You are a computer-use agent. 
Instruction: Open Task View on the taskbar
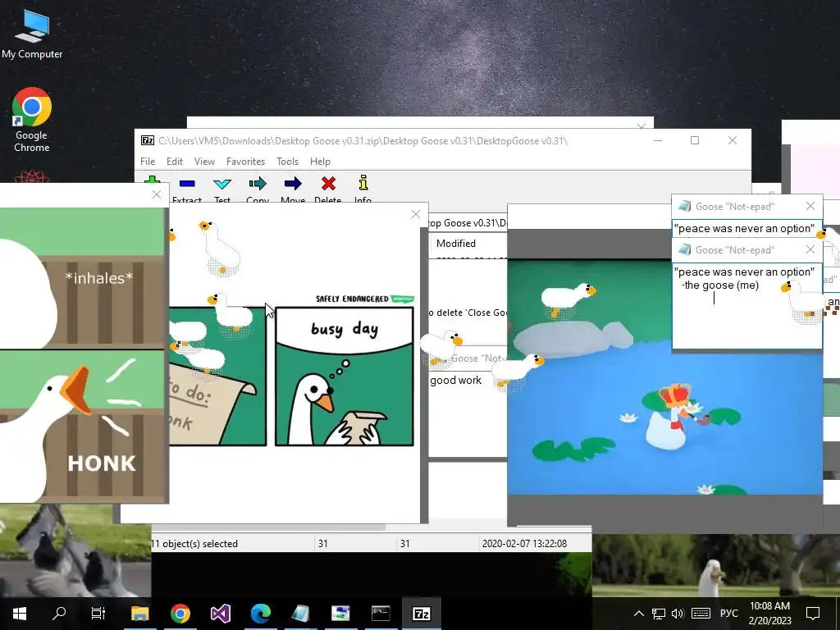click(98, 614)
